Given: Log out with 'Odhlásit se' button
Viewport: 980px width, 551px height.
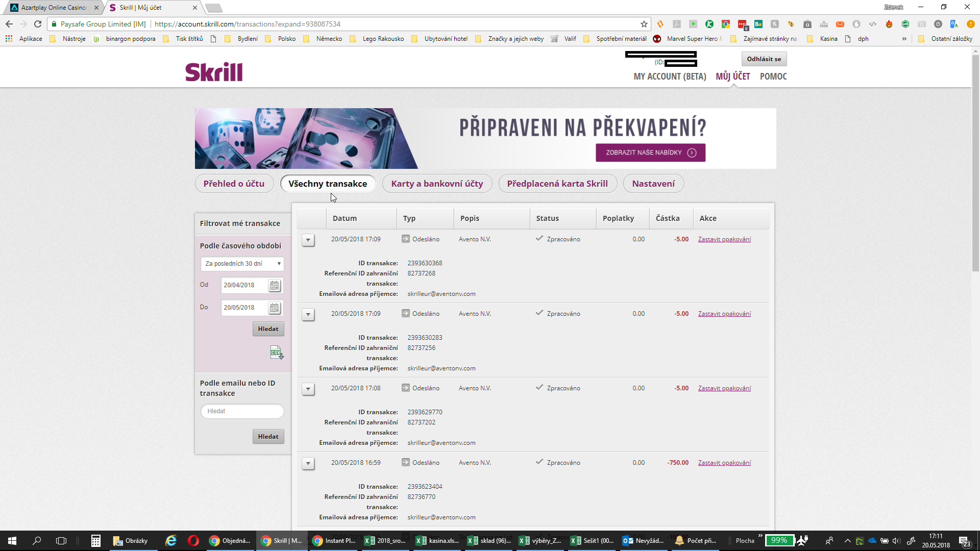Looking at the screenshot, I should coord(764,59).
